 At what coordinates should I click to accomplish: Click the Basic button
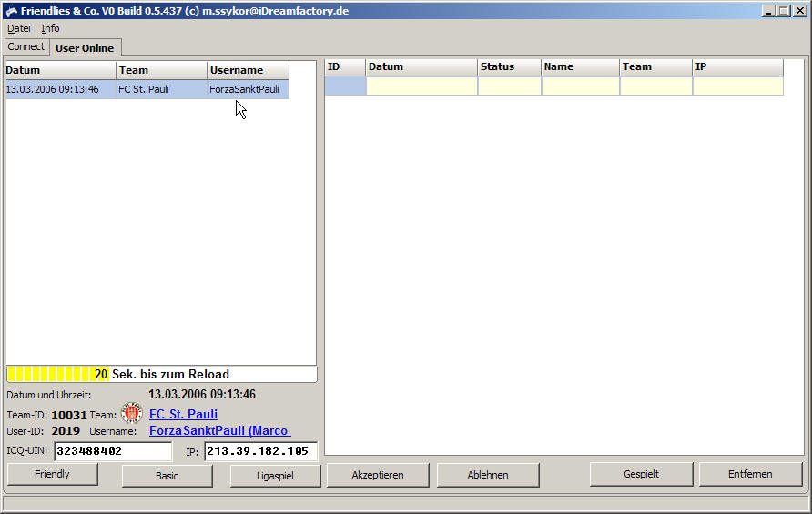click(167, 476)
